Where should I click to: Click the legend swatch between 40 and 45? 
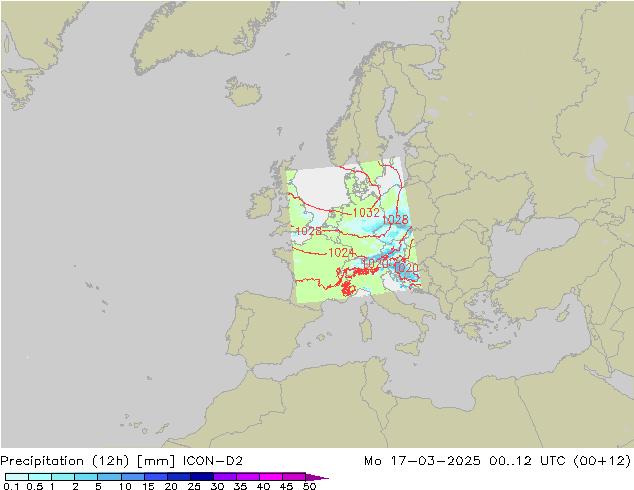271,477
